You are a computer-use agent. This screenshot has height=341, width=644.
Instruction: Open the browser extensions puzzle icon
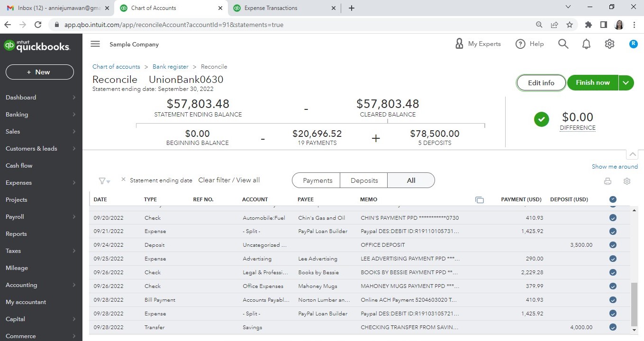[589, 25]
